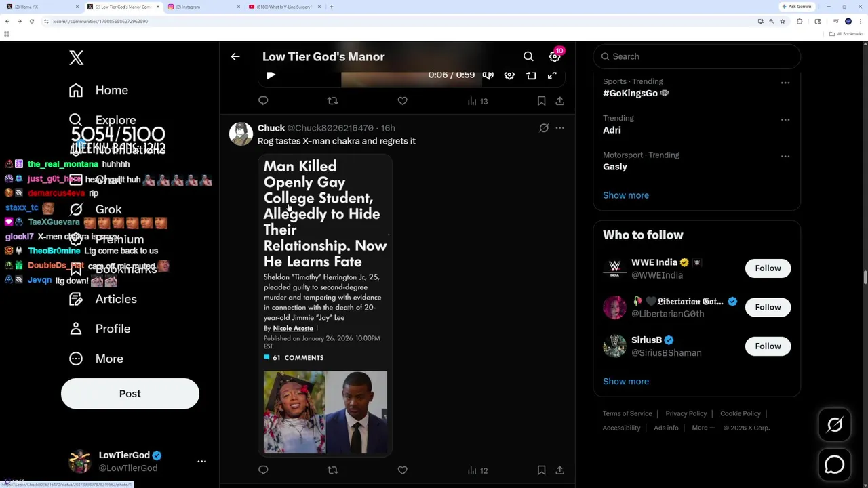
Task: Click the Ask Gemini button
Action: [x=797, y=7]
